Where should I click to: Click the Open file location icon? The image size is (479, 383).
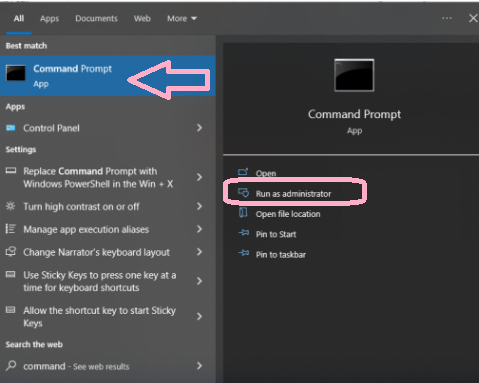[243, 213]
